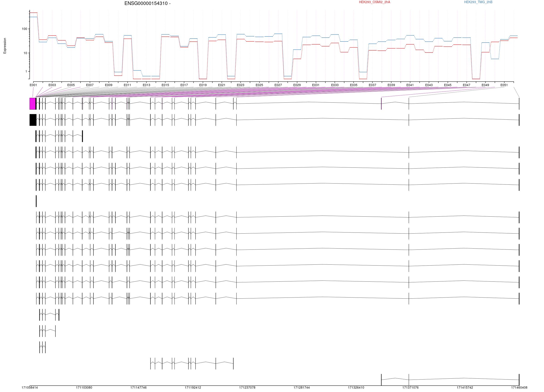The width and height of the screenshot is (544, 392).
Task: Click exon label E043
Action: click(429, 85)
